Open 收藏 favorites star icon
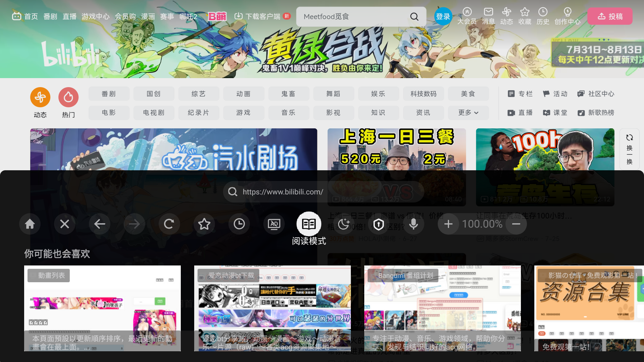Screen dimensions: 644x362 [x=525, y=16]
